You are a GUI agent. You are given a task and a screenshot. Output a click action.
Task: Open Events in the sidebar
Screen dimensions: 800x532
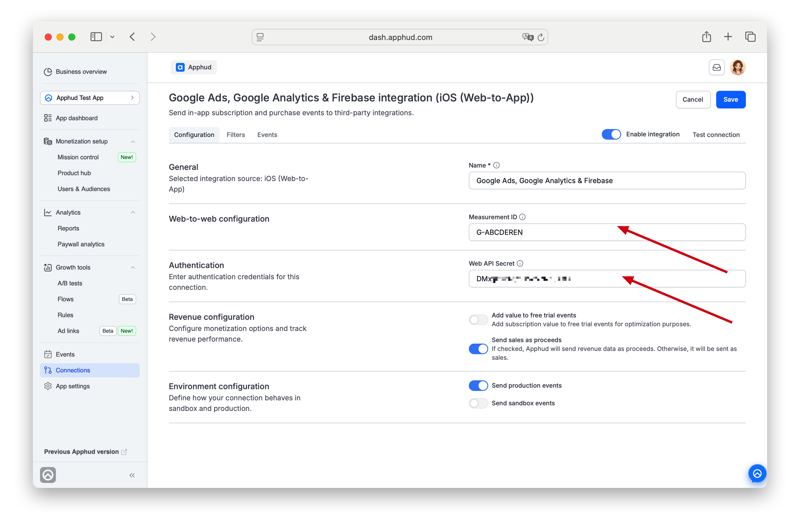tap(65, 354)
